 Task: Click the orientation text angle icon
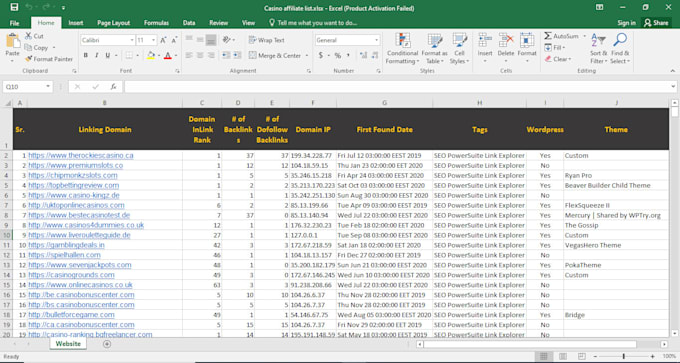227,40
